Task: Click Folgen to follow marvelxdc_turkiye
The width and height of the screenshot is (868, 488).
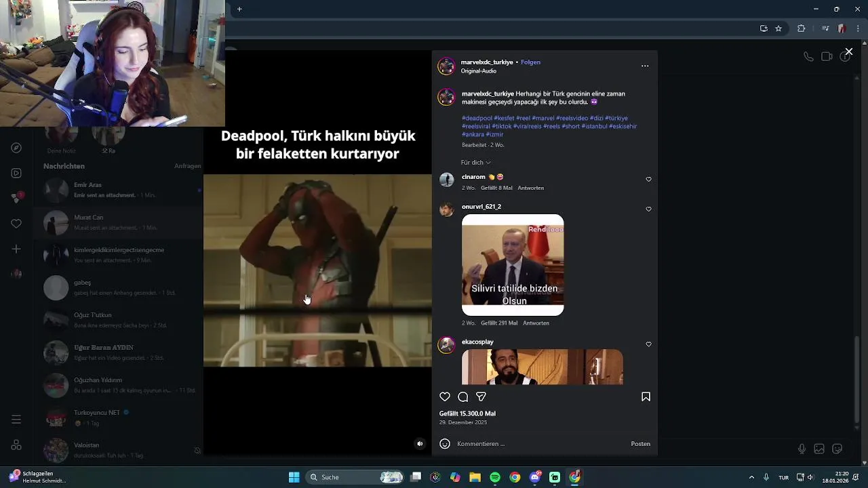Action: coord(530,62)
